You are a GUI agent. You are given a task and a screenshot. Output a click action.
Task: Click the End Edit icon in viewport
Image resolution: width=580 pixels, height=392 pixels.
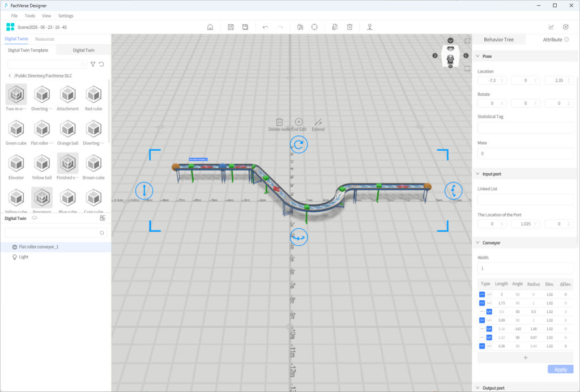pos(299,122)
